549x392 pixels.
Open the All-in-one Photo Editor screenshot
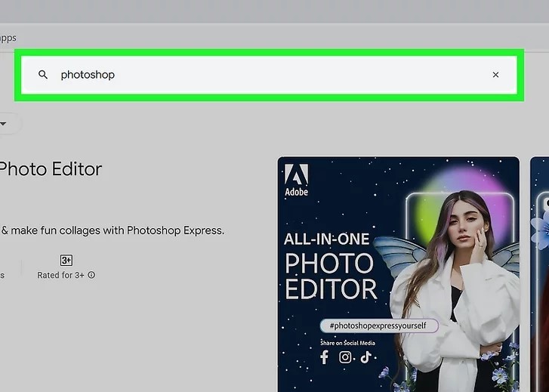(x=399, y=274)
